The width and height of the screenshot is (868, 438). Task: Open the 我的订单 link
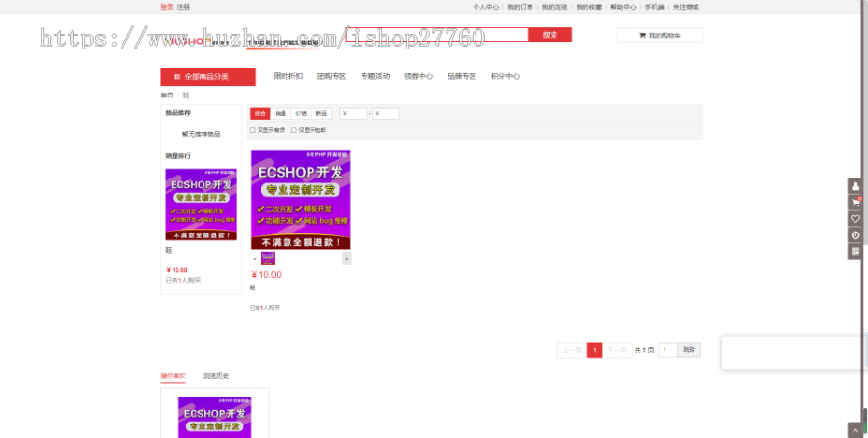(521, 7)
